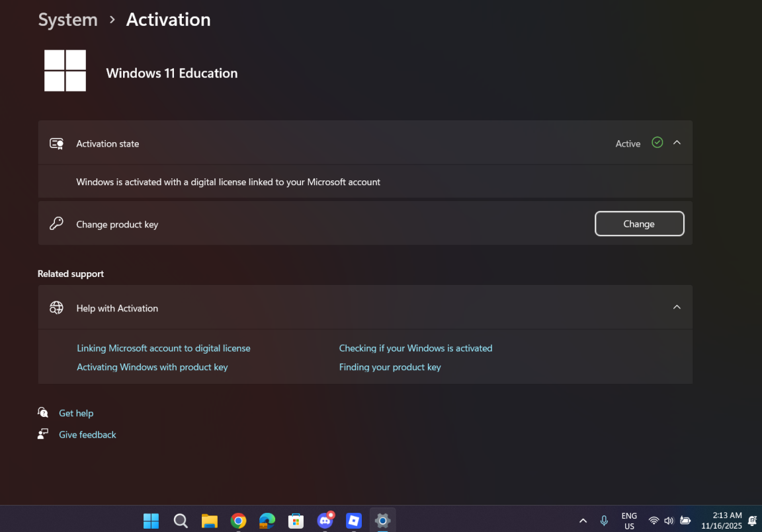Viewport: 762px width, 532px height.
Task: Click the green Active checkmark icon
Action: 657,143
